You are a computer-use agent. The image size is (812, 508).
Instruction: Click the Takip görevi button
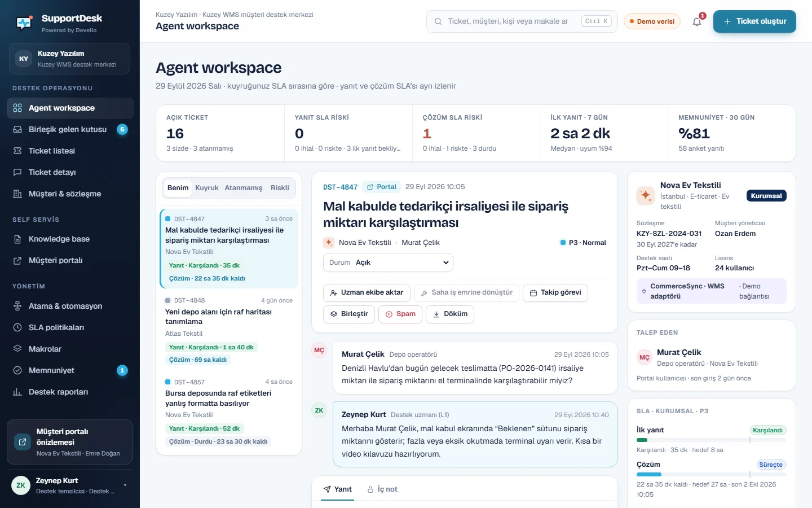555,292
